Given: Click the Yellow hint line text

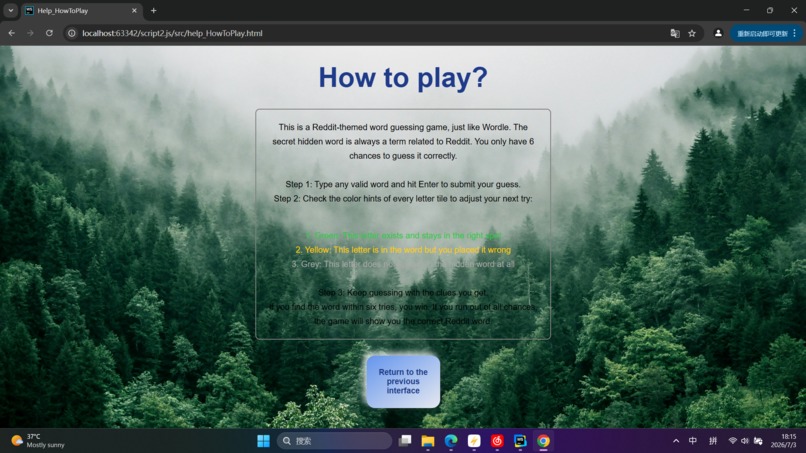Looking at the screenshot, I should [x=403, y=250].
